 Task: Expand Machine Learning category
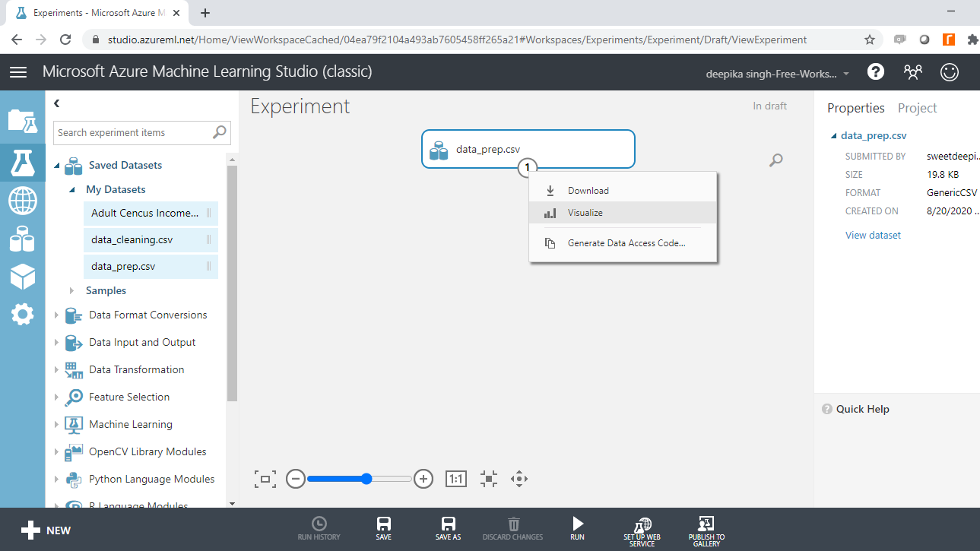(x=56, y=425)
